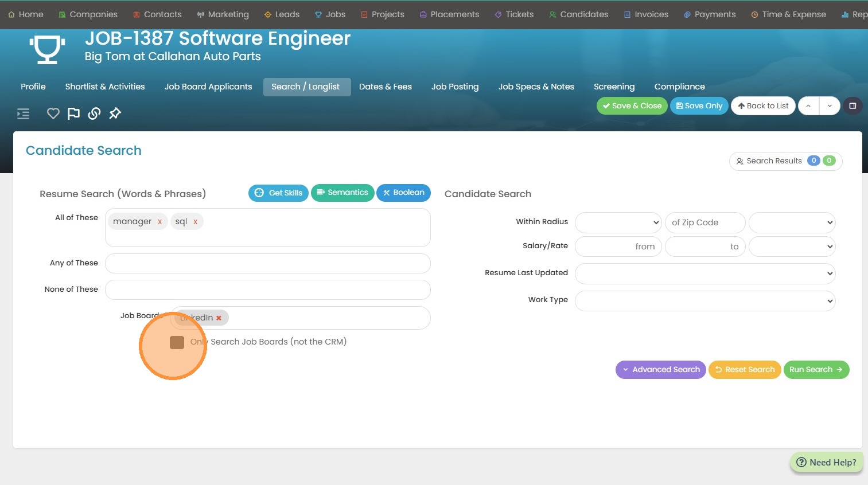868x485 pixels.
Task: Open Invoices in top navigation
Action: click(646, 14)
